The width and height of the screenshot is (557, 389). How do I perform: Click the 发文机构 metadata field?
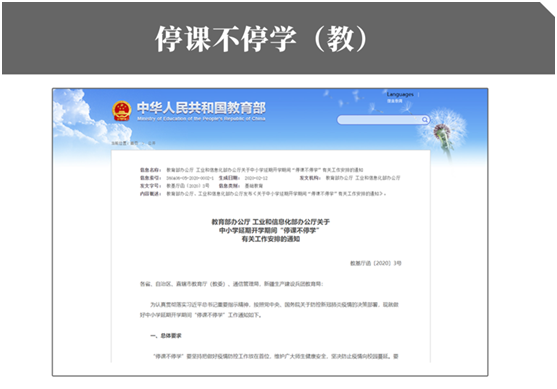[x=350, y=178]
